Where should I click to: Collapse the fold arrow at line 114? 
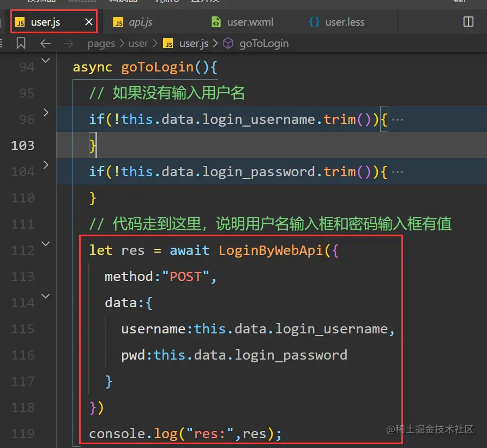[46, 296]
